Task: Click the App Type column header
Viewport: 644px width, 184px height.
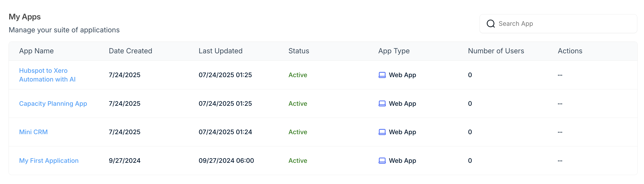Action: coord(394,51)
